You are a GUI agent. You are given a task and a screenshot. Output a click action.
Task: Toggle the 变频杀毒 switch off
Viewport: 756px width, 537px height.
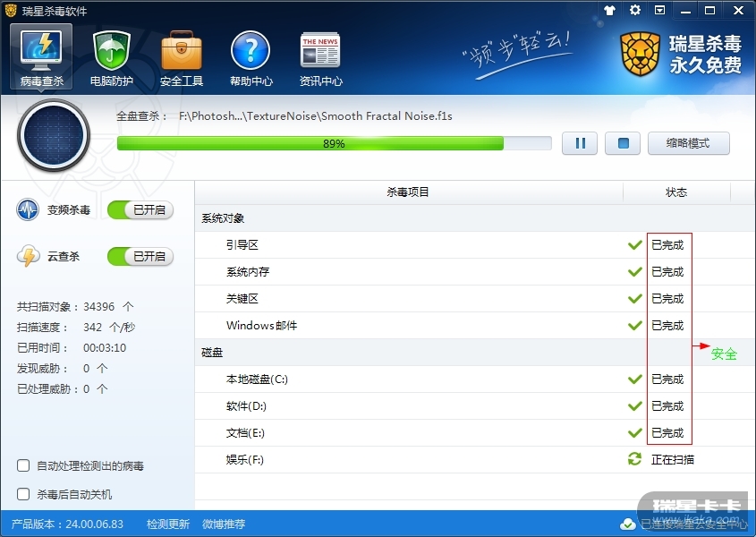tap(140, 210)
